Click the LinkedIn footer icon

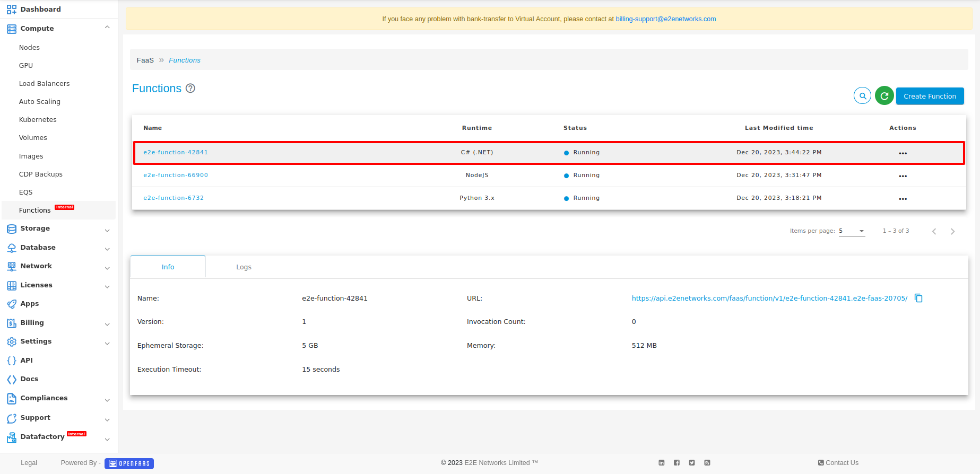661,463
